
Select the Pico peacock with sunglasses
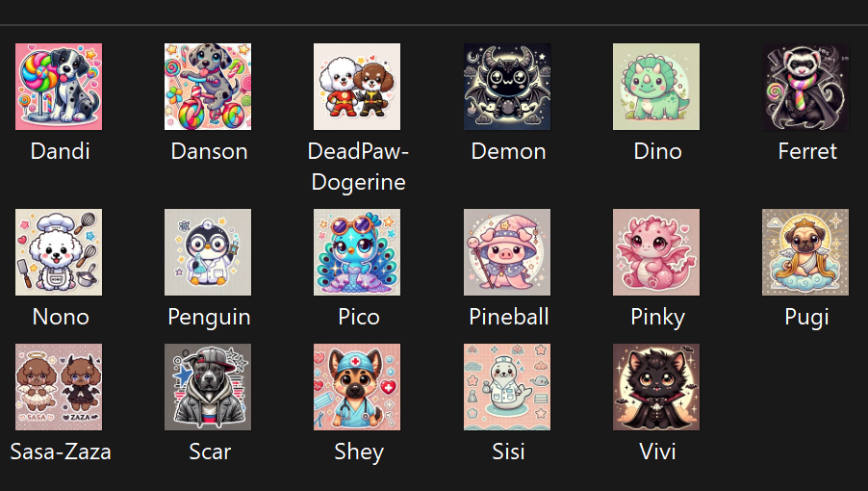pyautogui.click(x=357, y=252)
